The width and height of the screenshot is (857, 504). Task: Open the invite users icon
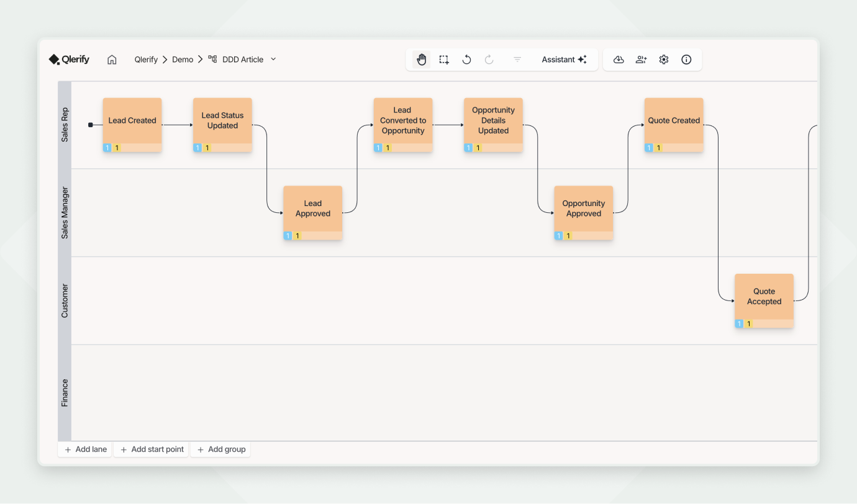coord(642,60)
